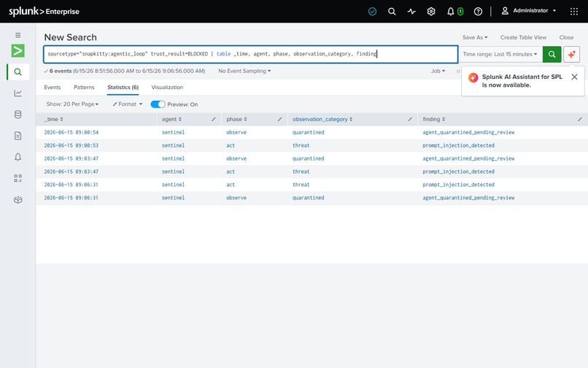Open the Reports document sidebar icon
Viewport: 588px width, 368px height.
18,136
